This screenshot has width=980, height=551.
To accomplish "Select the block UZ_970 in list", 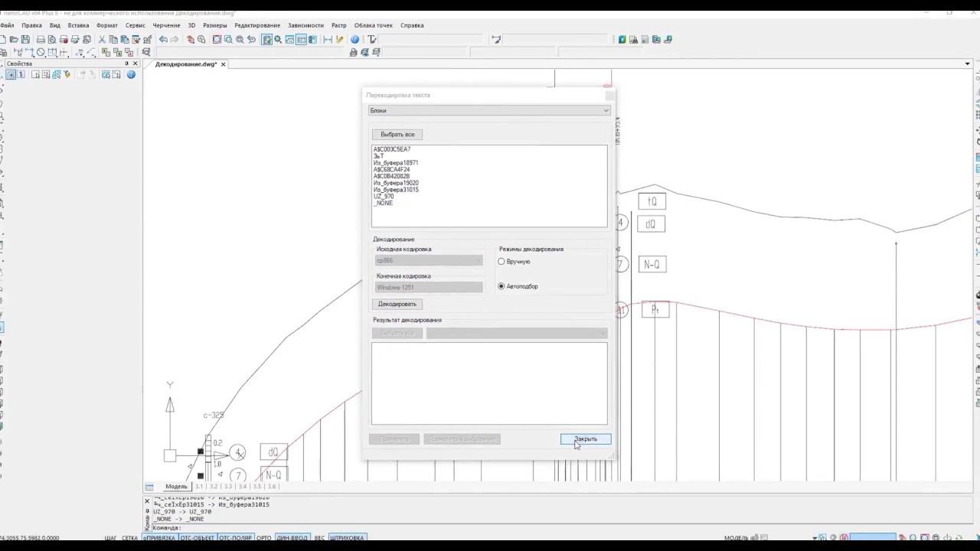I will (x=384, y=197).
